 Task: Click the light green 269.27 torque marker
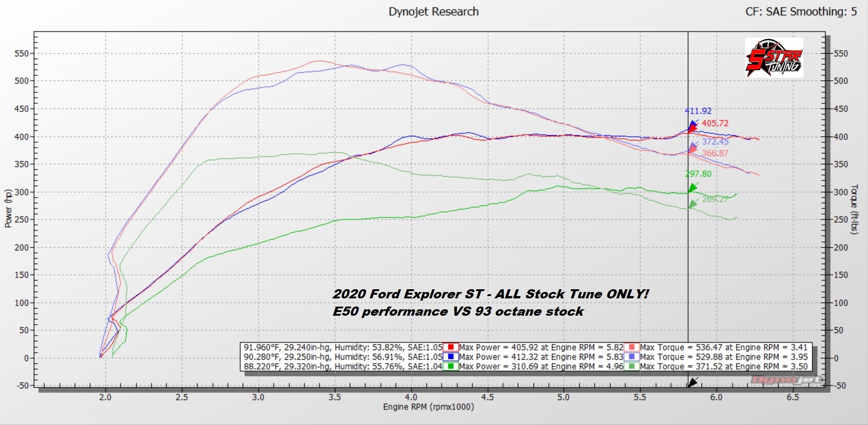[x=693, y=204]
